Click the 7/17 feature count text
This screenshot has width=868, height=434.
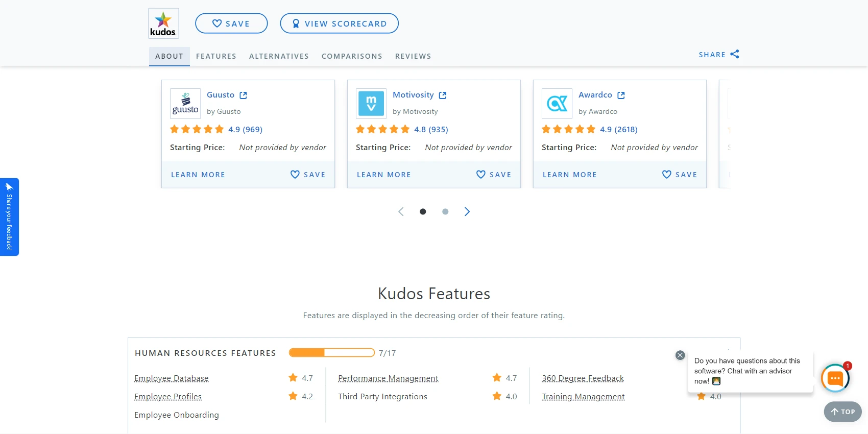click(388, 353)
